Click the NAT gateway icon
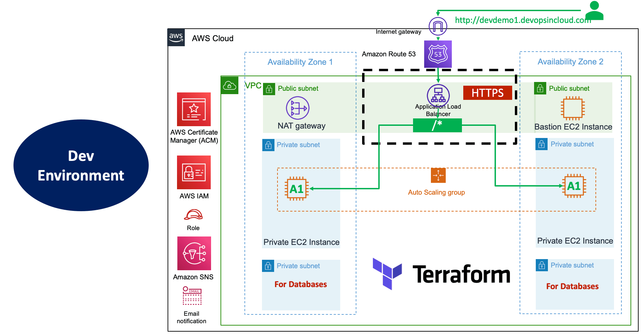The height and width of the screenshot is (335, 644). point(298,108)
